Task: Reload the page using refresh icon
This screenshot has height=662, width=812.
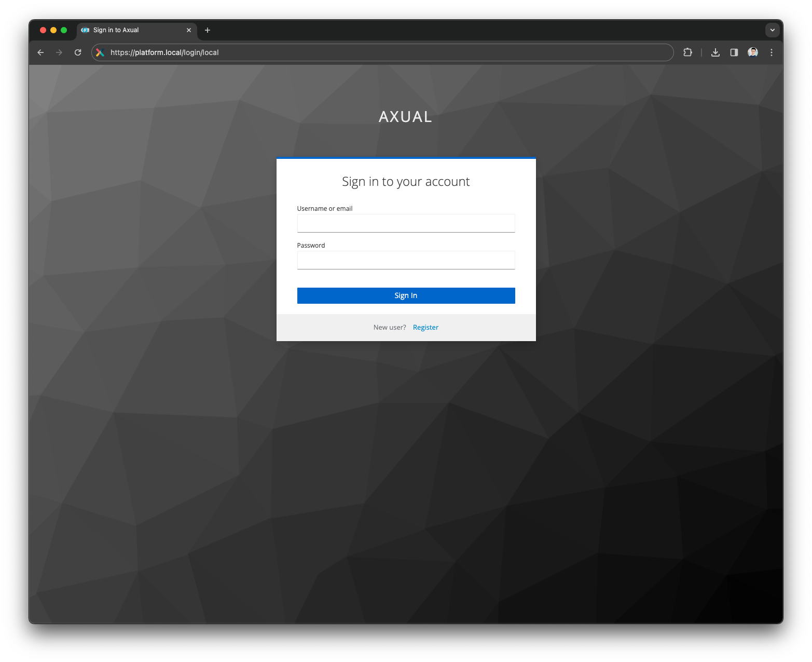Action: pos(78,52)
